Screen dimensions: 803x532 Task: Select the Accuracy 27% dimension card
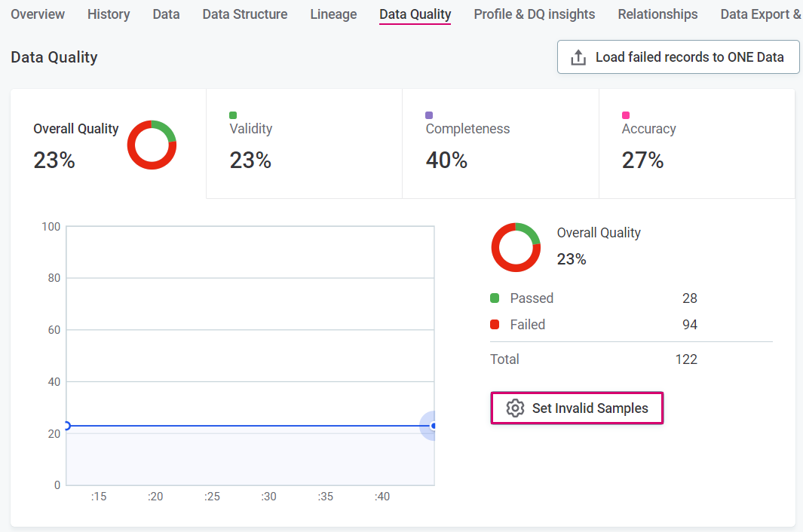tap(696, 144)
